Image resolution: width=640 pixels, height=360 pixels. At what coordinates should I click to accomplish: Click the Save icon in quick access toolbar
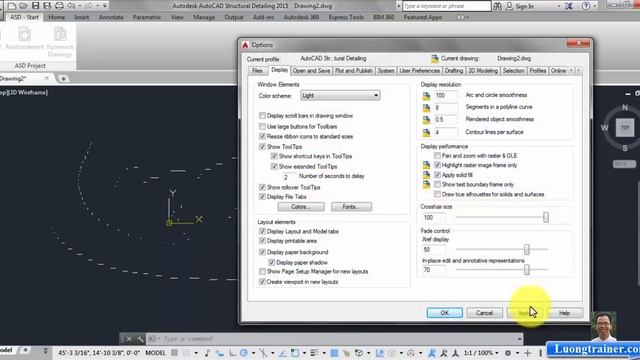pyautogui.click(x=36, y=6)
